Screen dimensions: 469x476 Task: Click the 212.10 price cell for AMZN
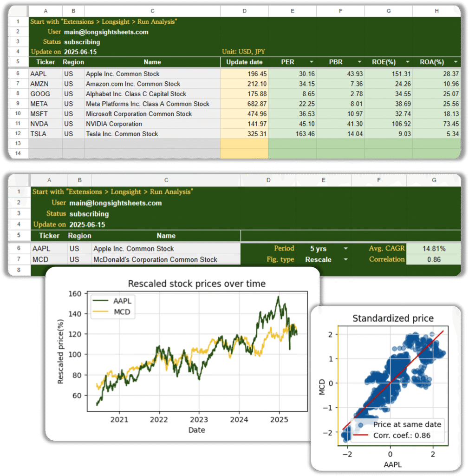tap(244, 84)
